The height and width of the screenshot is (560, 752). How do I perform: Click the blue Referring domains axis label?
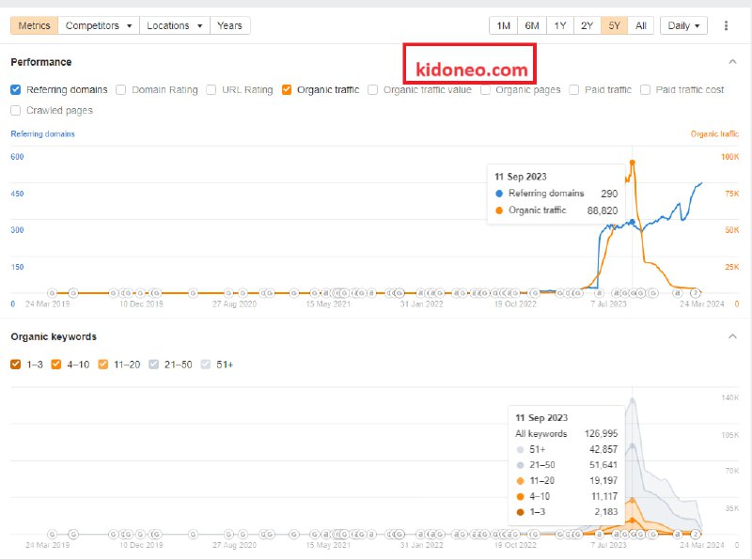click(x=42, y=133)
